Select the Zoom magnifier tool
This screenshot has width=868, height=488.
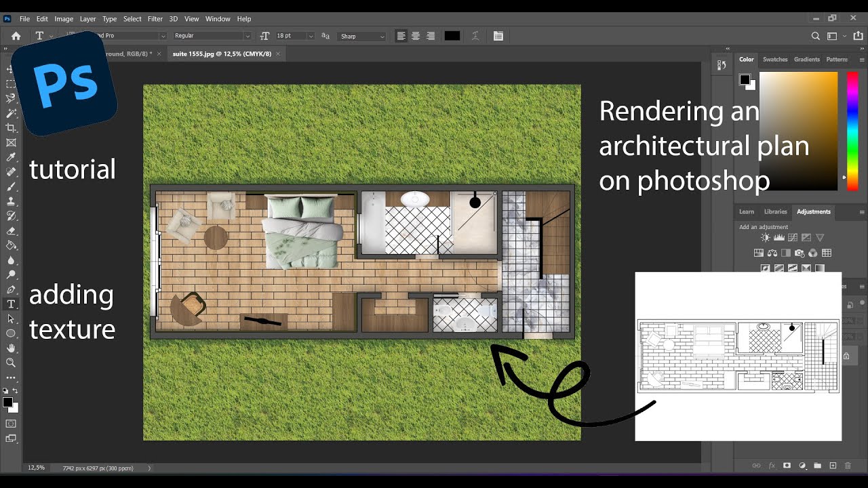(11, 363)
